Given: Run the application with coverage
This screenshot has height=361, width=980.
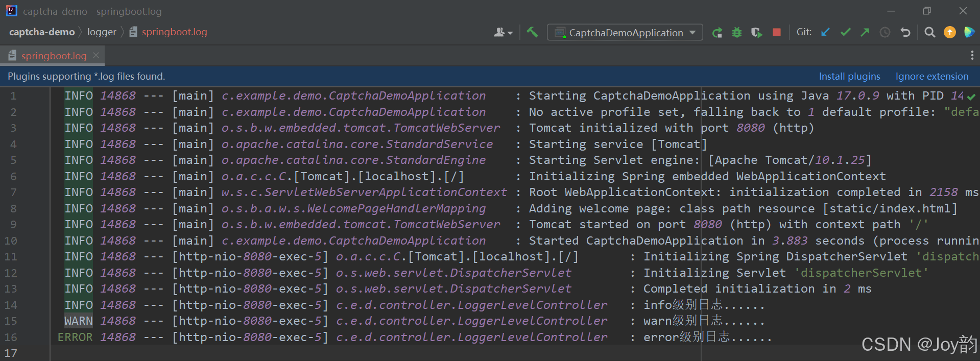Looking at the screenshot, I should [757, 33].
